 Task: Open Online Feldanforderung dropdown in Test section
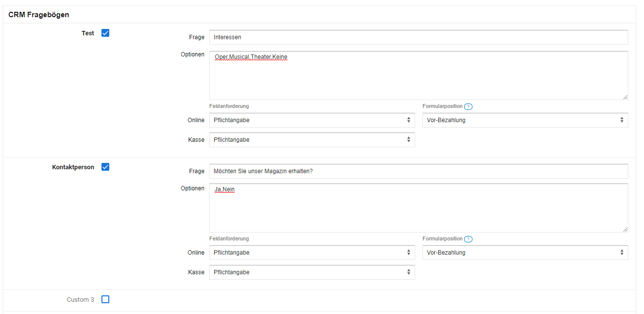[312, 120]
